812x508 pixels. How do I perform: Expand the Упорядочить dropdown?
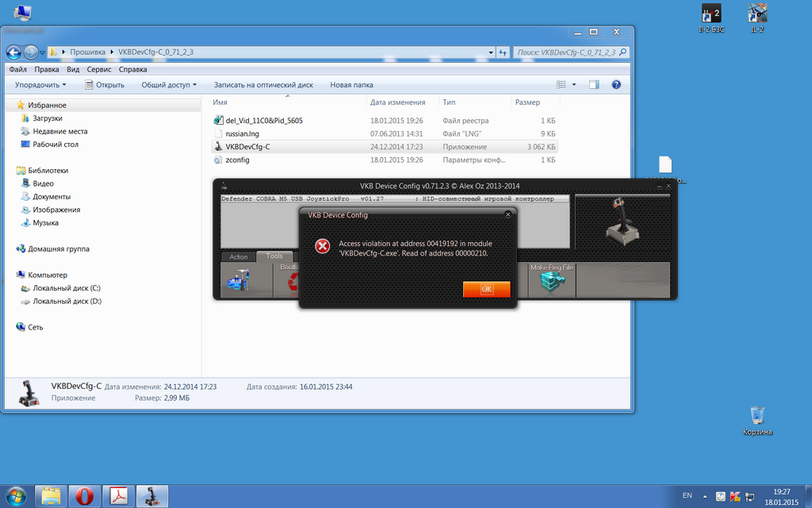tap(40, 85)
